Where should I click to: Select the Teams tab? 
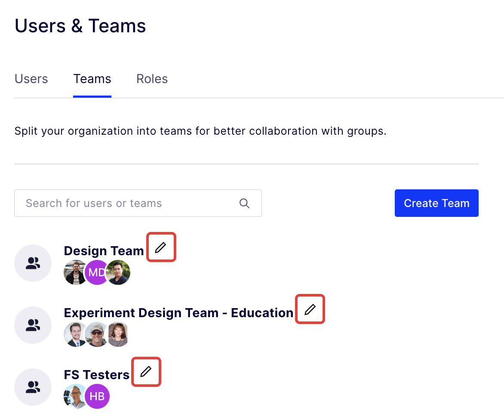pyautogui.click(x=92, y=79)
